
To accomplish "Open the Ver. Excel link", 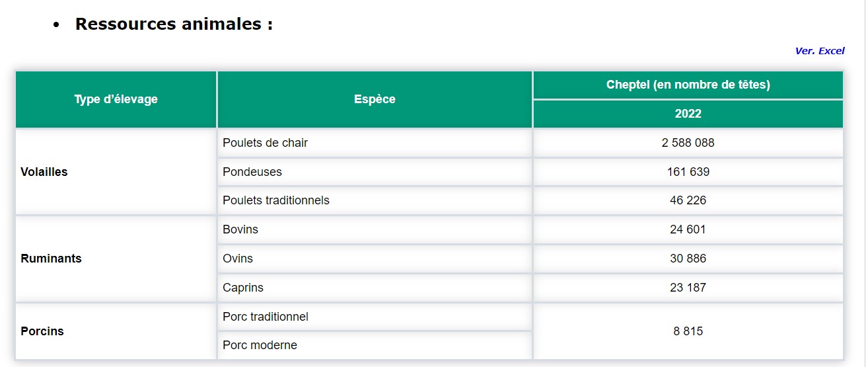I will [x=819, y=51].
